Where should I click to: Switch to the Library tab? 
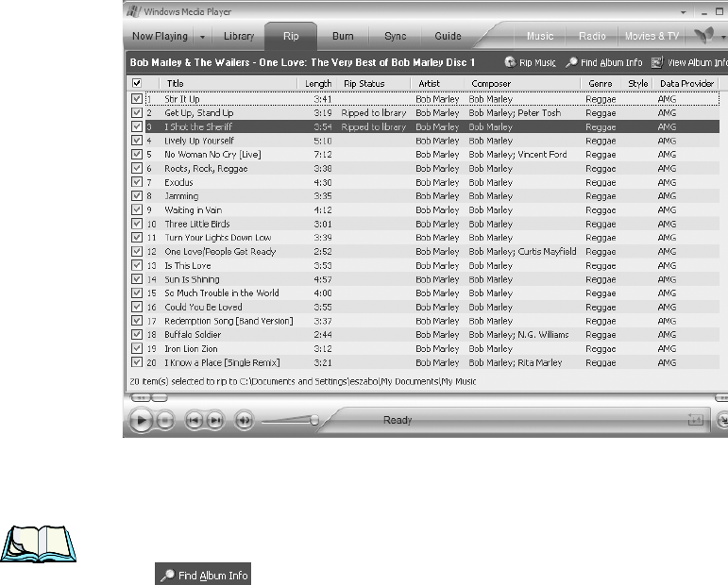(x=239, y=36)
